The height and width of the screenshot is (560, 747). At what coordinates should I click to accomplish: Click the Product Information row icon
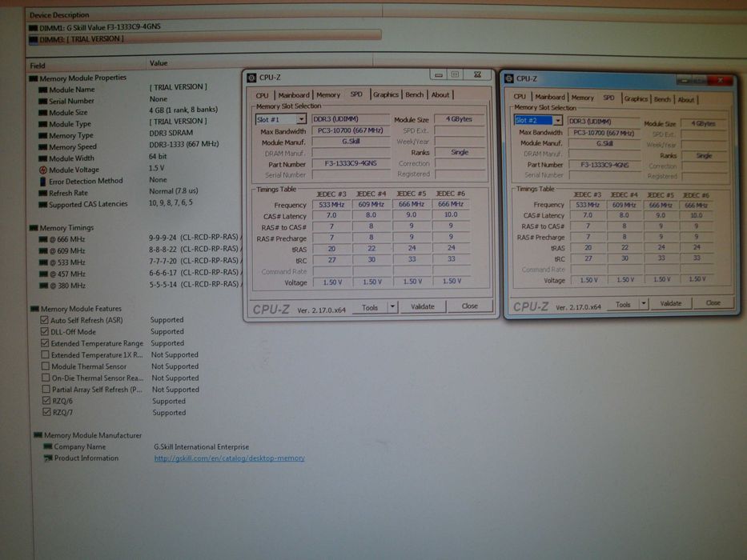[48, 458]
